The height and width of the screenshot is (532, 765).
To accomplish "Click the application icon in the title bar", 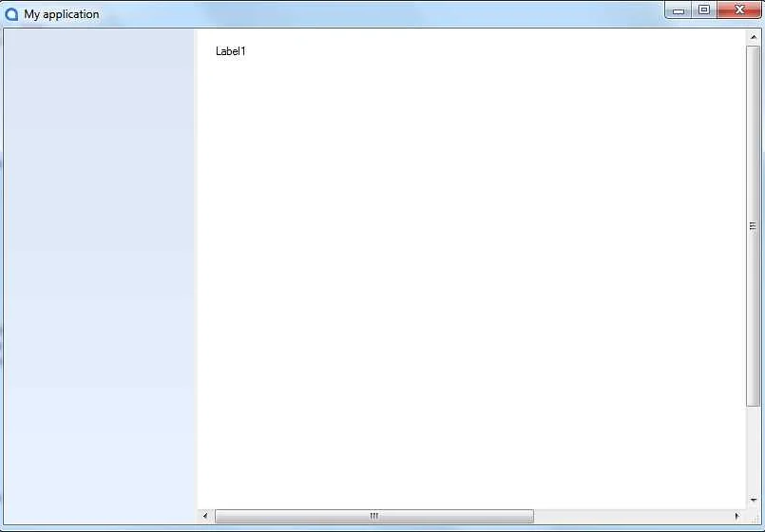I will tap(12, 14).
